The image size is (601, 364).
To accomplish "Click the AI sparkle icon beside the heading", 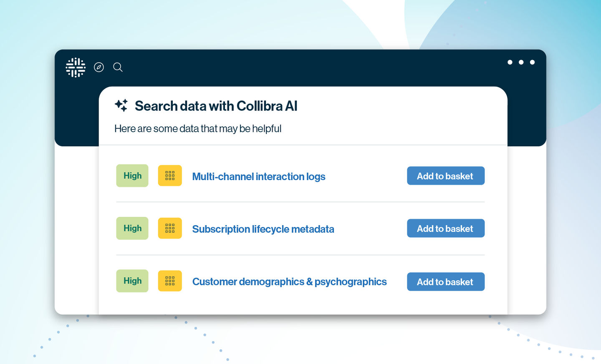I will tap(121, 105).
